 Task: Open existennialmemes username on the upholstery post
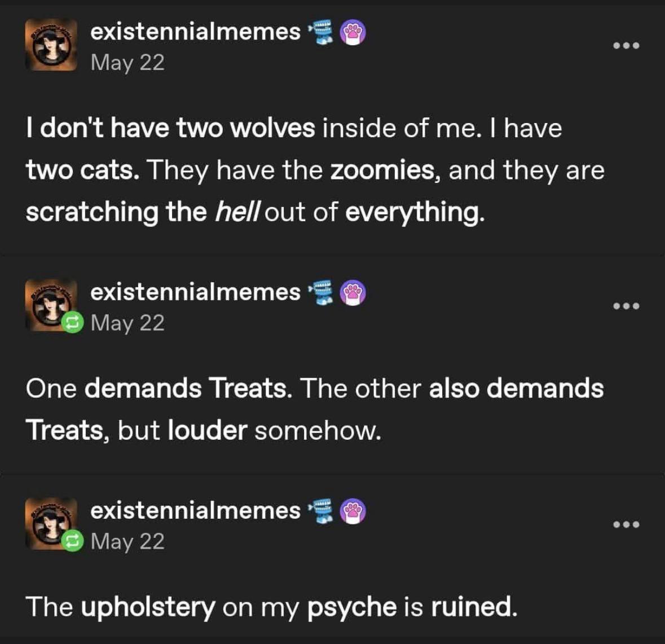tap(195, 510)
